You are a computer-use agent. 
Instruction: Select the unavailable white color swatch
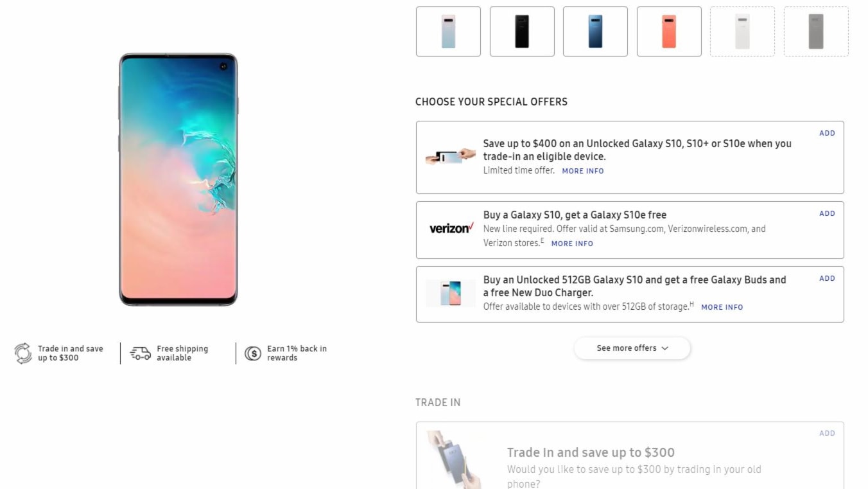click(x=742, y=31)
